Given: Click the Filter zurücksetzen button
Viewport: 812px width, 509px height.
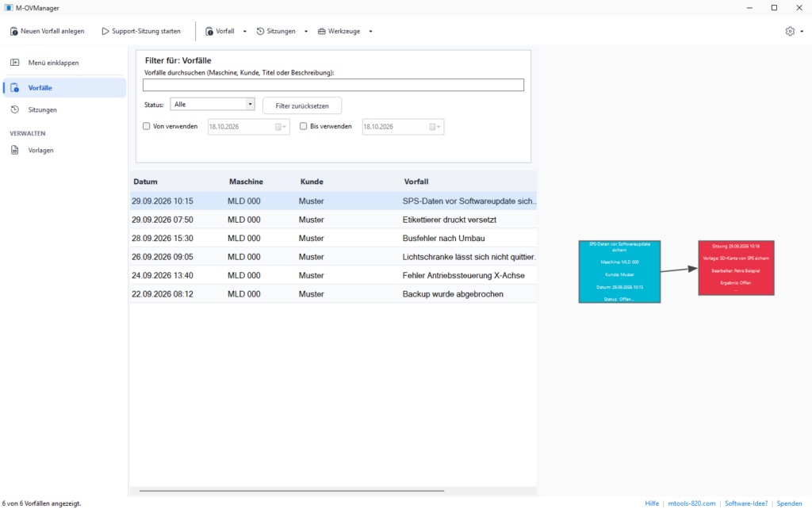Looking at the screenshot, I should point(302,105).
